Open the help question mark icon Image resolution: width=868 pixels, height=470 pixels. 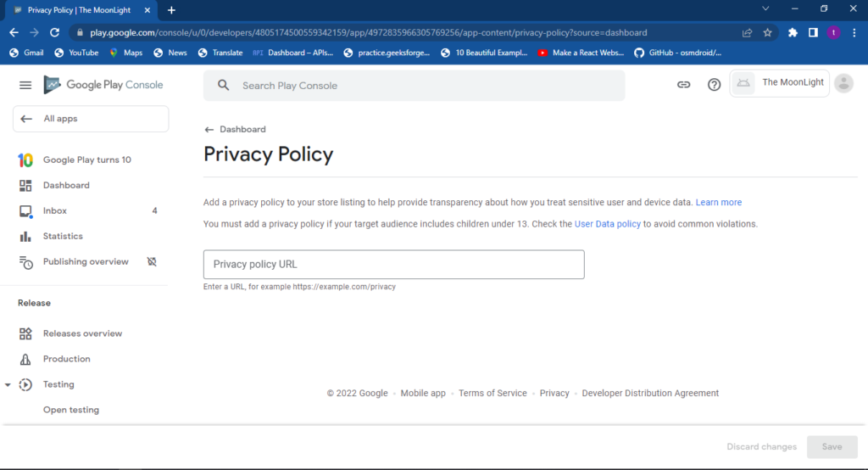pyautogui.click(x=714, y=85)
